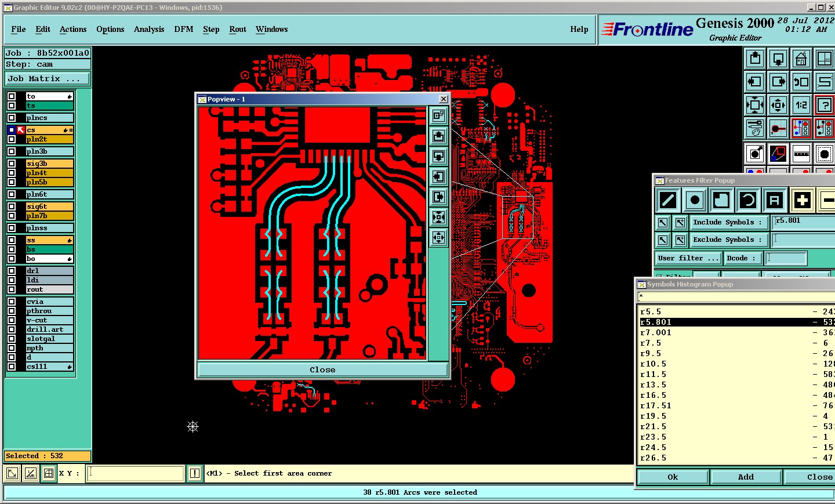Image resolution: width=835 pixels, height=504 pixels.
Task: Open the wrench and tools settings icon
Action: tap(755, 128)
